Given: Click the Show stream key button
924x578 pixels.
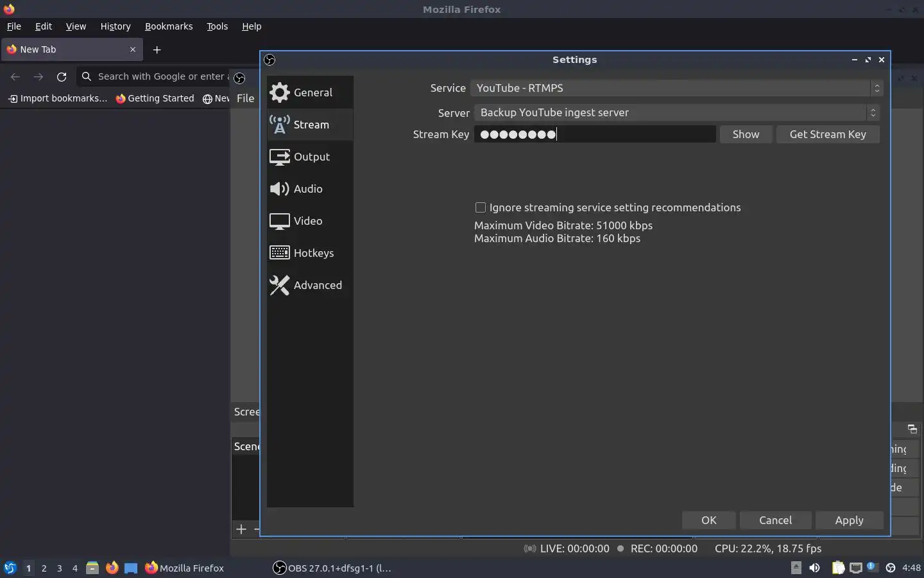Looking at the screenshot, I should (x=746, y=134).
